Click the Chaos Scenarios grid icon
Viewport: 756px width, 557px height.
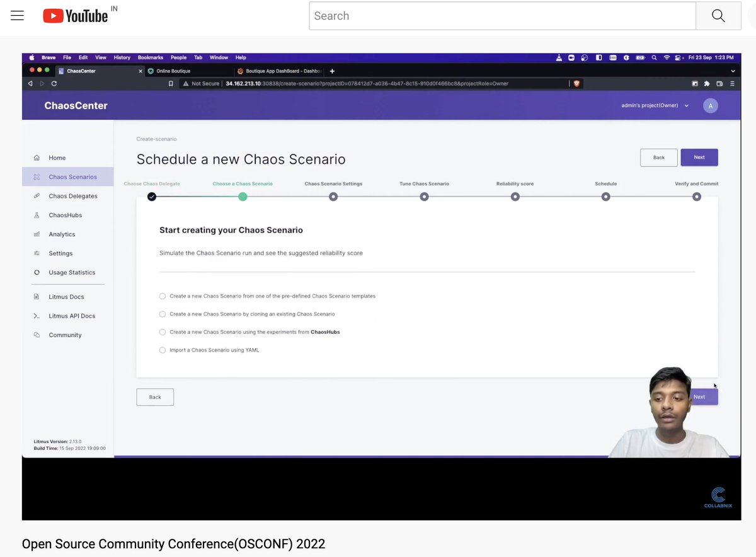coord(37,177)
